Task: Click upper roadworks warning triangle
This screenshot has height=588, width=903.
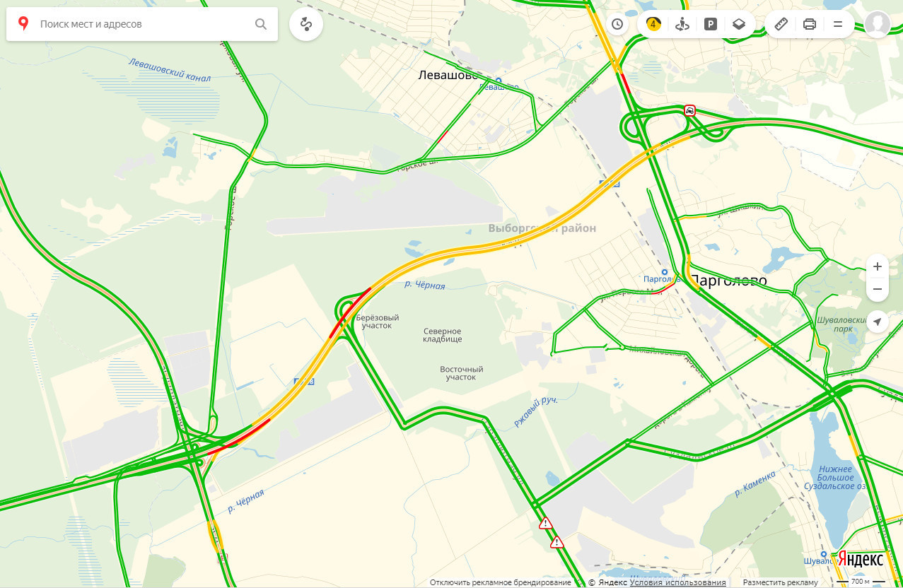Action: (x=545, y=524)
